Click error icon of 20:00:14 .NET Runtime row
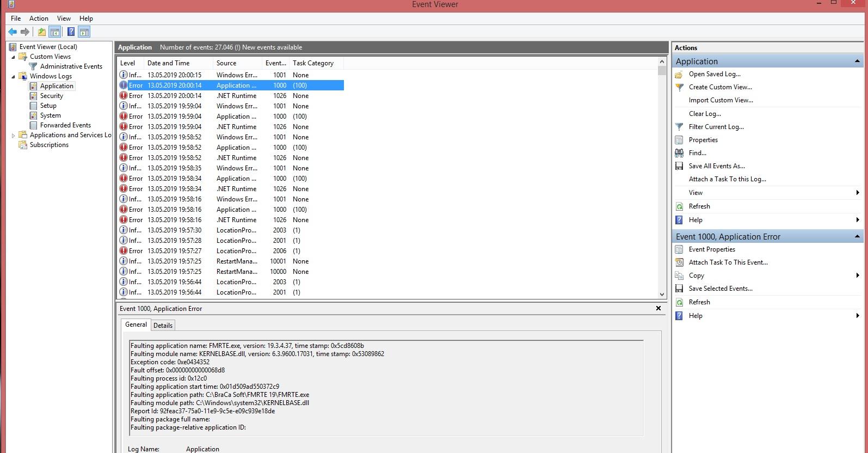This screenshot has width=868, height=453. tap(124, 96)
